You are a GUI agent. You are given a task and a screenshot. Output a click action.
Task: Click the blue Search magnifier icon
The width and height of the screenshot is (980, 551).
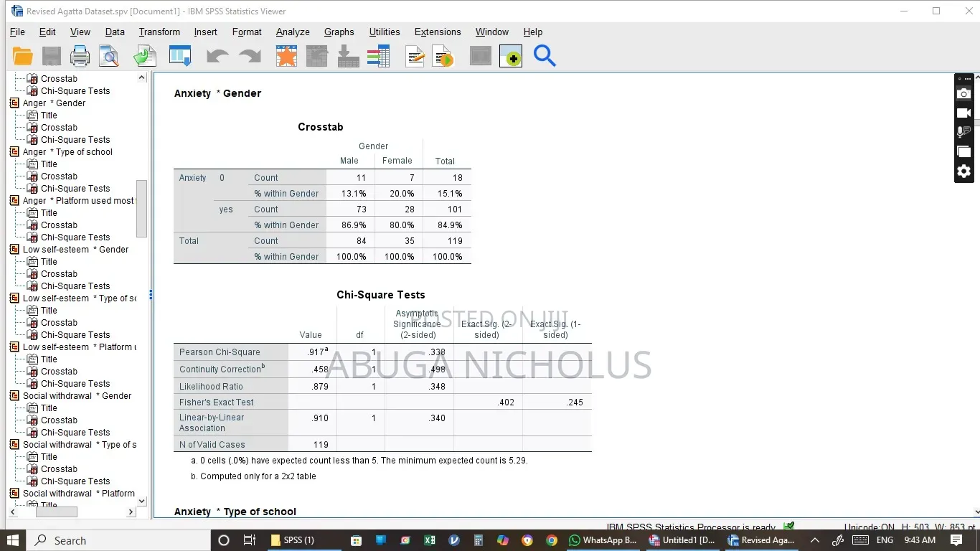(x=545, y=56)
